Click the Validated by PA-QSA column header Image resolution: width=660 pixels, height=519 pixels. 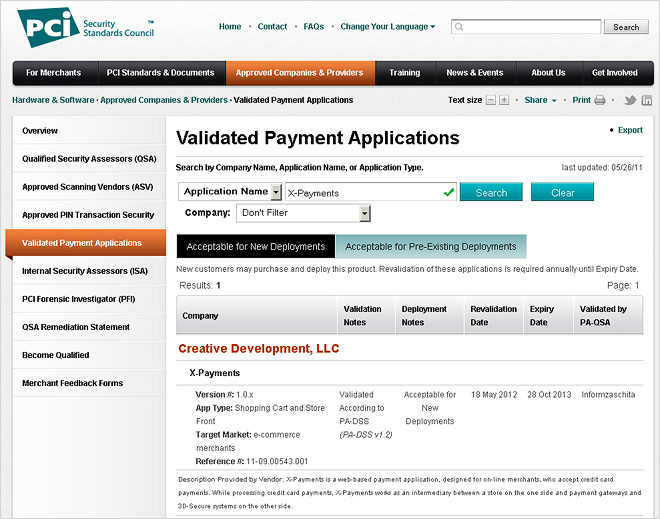click(x=608, y=316)
